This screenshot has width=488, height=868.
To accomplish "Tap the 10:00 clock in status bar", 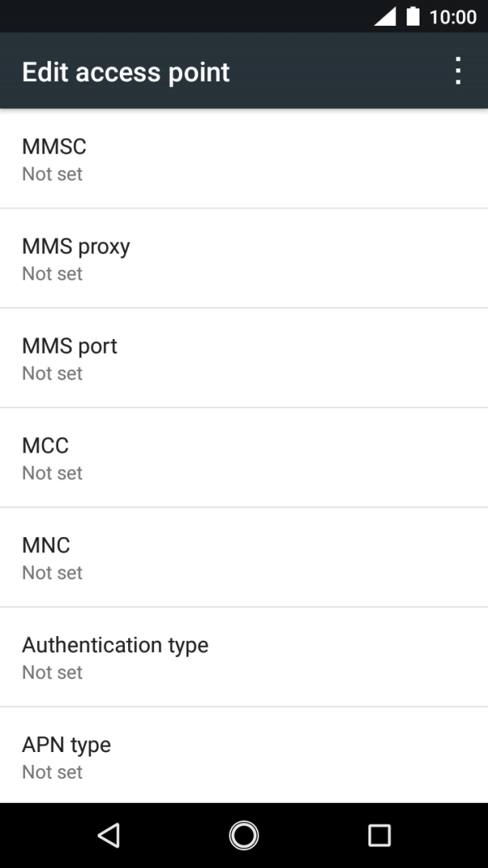I will [453, 17].
